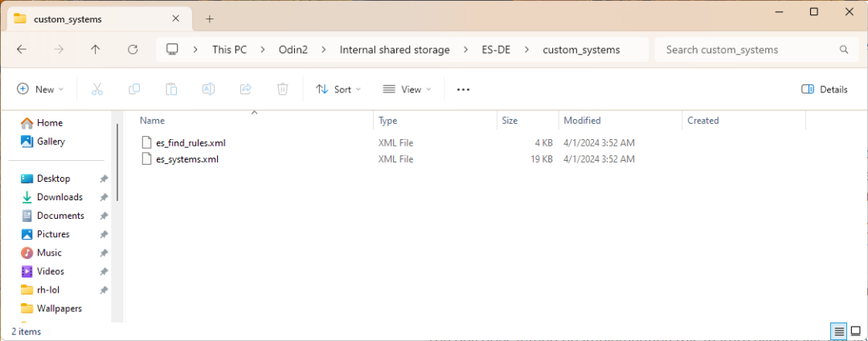Refresh the current folder view
The height and width of the screenshot is (341, 868).
tap(133, 50)
